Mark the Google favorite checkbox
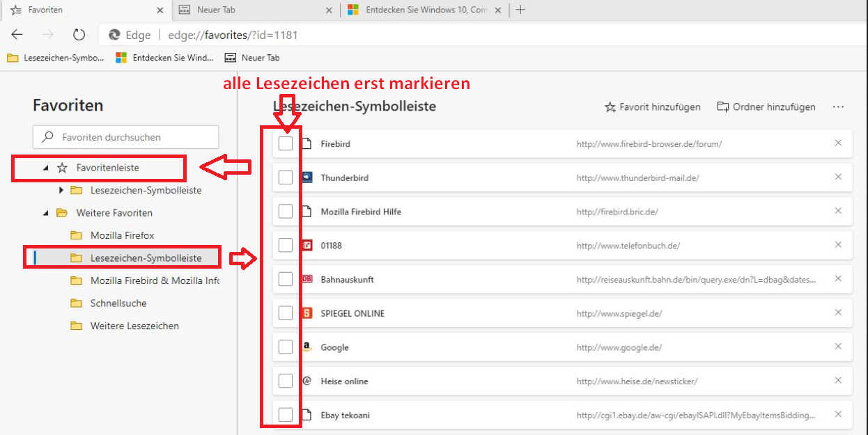This screenshot has width=868, height=435. tap(285, 347)
